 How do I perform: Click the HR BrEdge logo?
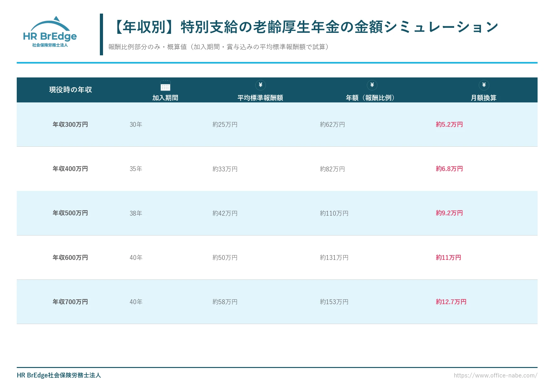point(50,32)
